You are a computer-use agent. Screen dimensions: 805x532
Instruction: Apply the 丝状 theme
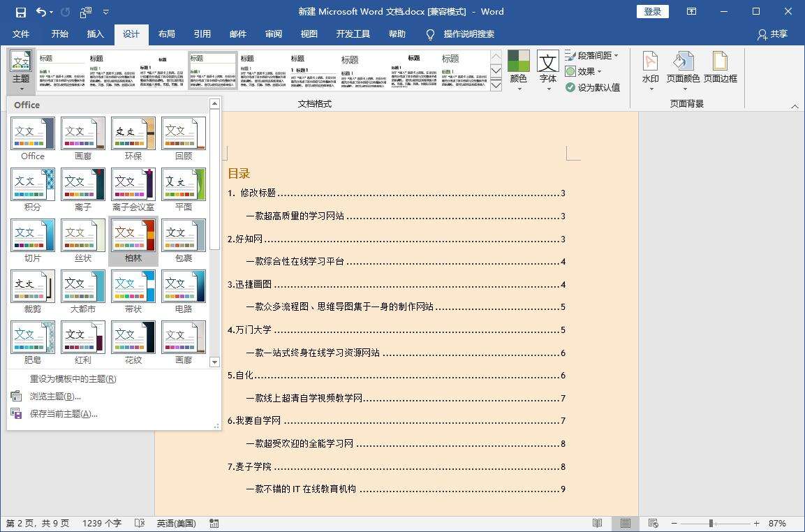[x=82, y=240]
